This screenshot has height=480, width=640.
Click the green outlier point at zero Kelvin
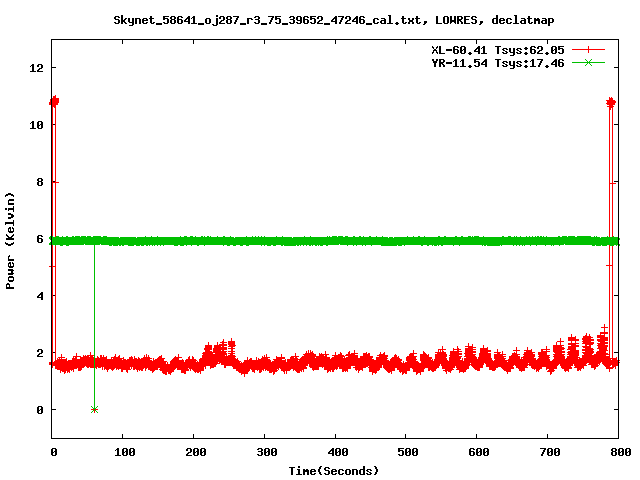click(x=94, y=409)
